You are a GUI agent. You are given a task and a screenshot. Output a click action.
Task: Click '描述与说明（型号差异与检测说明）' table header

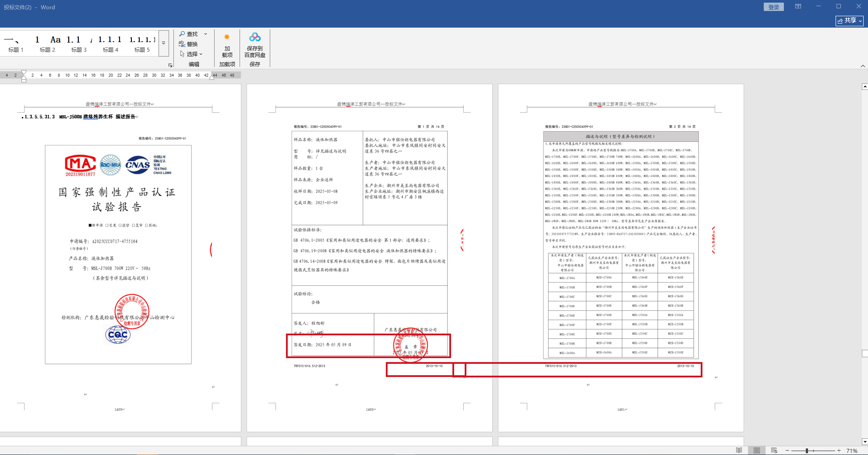pos(621,136)
